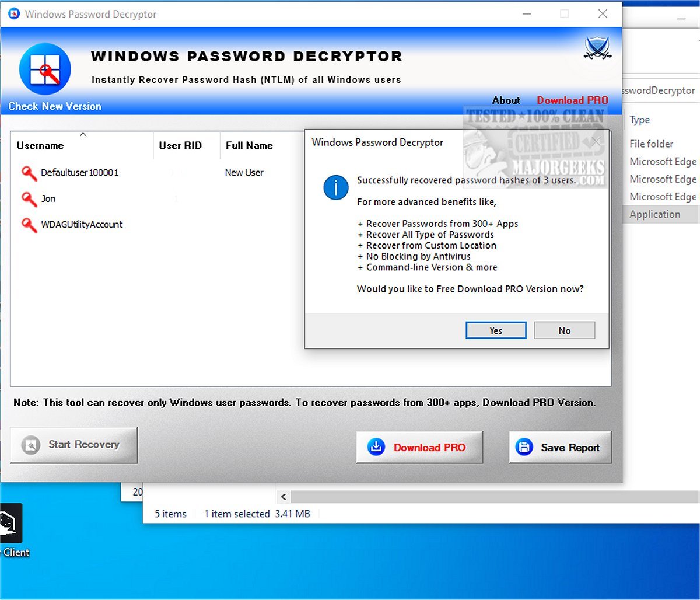Sort by the Username column header
Screen dimensions: 700x600
click(82, 145)
